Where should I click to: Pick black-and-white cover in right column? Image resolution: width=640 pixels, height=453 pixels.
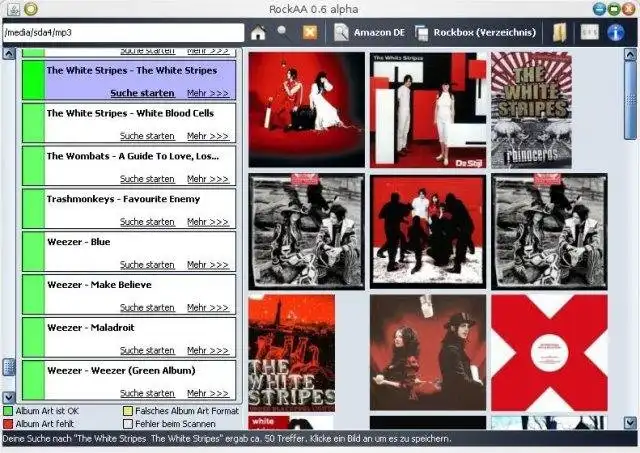click(x=549, y=231)
